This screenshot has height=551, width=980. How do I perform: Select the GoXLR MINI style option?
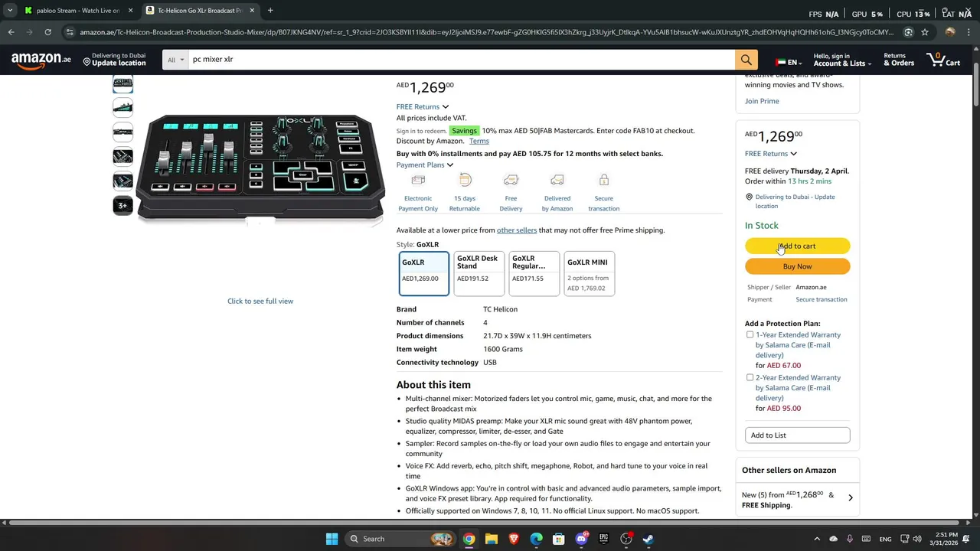(590, 273)
